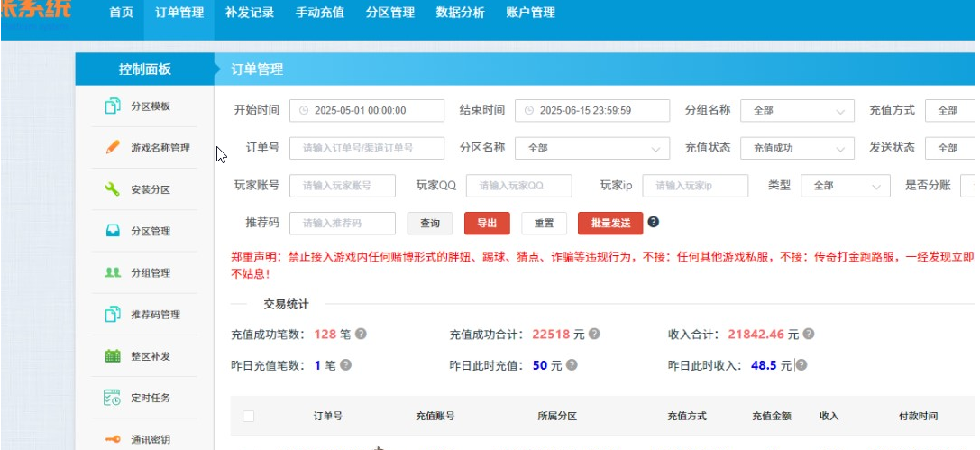
Task: Open 分区管理 in top navigation bar
Action: [390, 13]
